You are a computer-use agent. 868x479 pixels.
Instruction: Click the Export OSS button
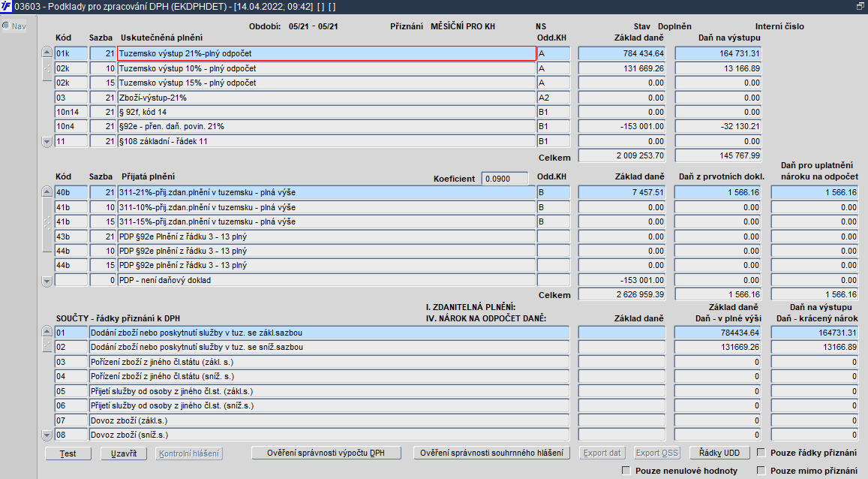pos(657,453)
